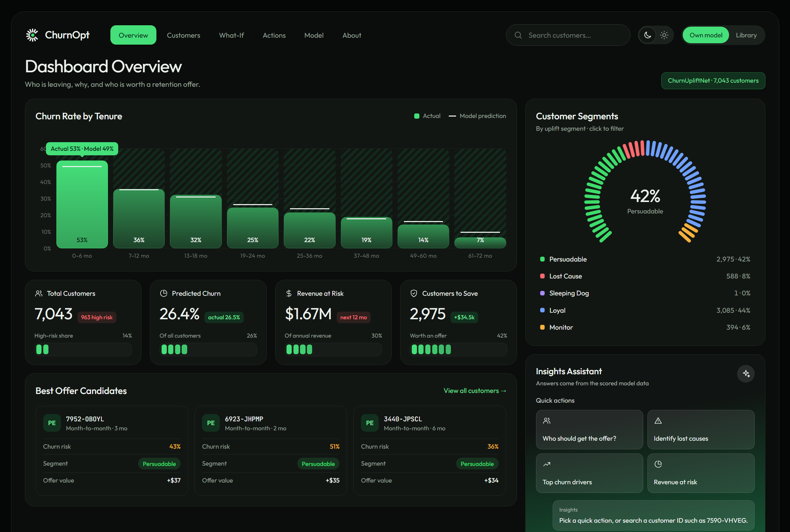Click ChurnUpliftNet 7,043 customers badge
The height and width of the screenshot is (532, 790).
(x=713, y=81)
